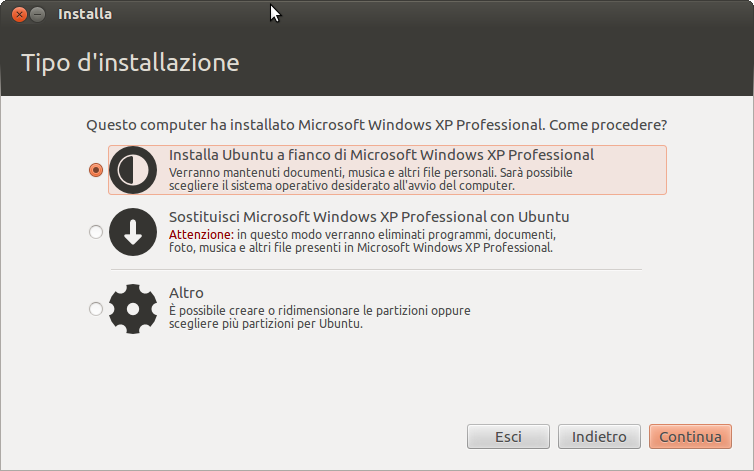Close the Installa window

19,14
